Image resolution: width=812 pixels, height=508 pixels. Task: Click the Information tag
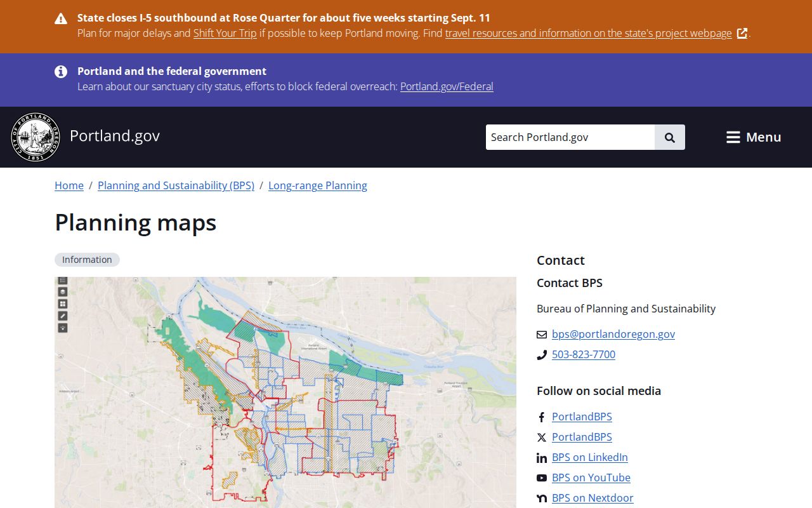click(87, 260)
